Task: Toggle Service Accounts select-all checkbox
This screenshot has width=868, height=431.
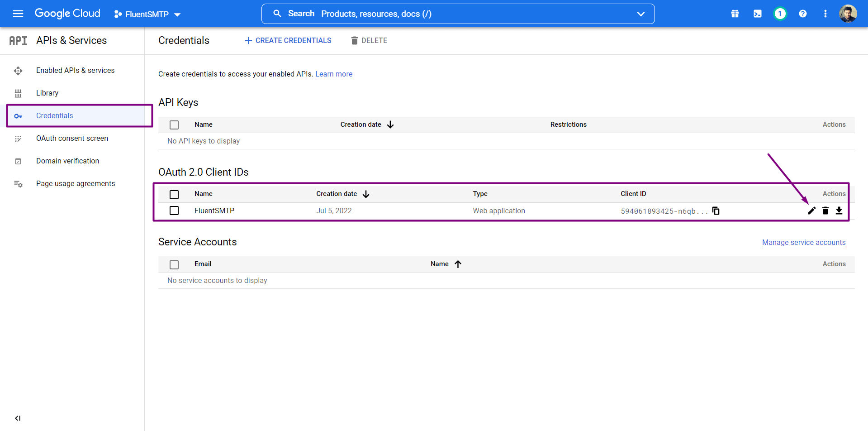Action: click(174, 264)
